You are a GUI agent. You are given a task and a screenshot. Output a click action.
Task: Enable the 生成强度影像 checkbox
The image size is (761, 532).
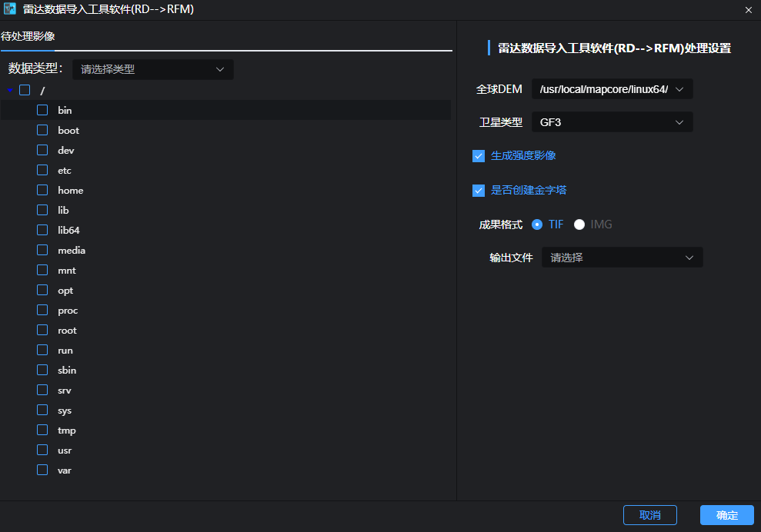478,155
